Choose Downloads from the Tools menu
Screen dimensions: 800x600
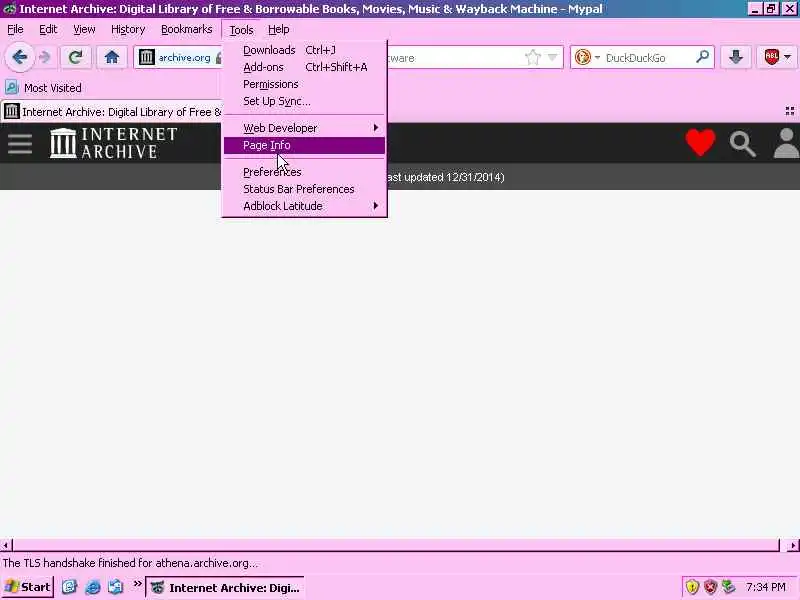point(305,50)
